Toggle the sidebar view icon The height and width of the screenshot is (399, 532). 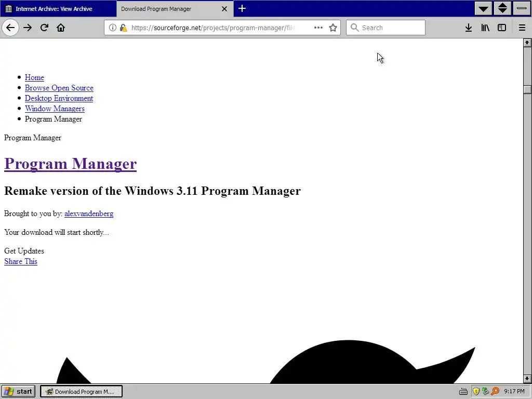[x=502, y=28]
